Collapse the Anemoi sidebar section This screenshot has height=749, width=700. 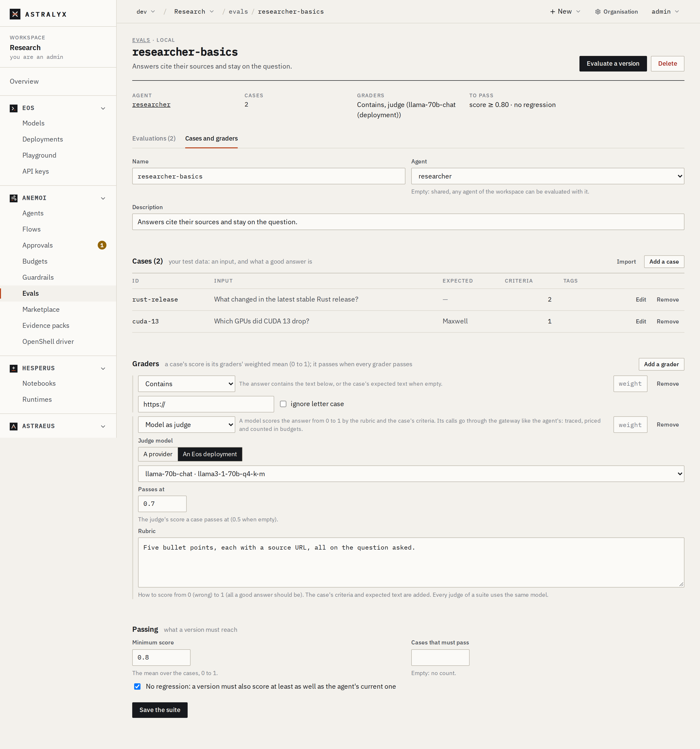tap(103, 198)
